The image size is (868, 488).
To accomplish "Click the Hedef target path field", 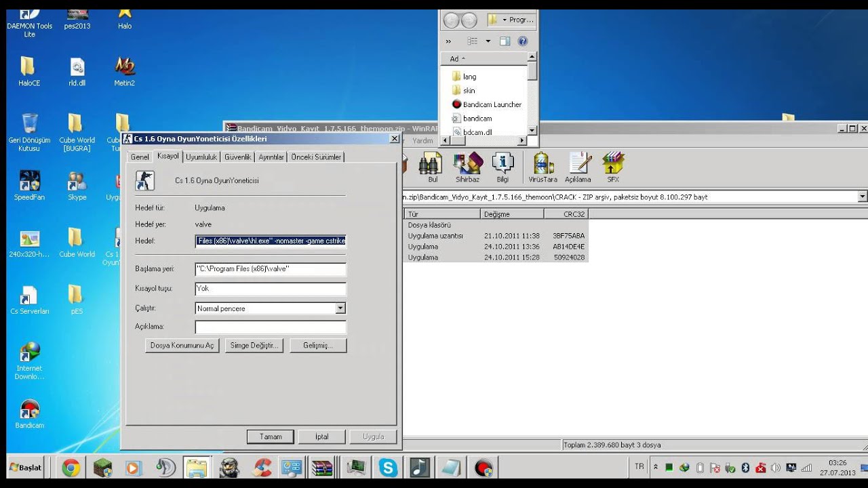I will [271, 241].
